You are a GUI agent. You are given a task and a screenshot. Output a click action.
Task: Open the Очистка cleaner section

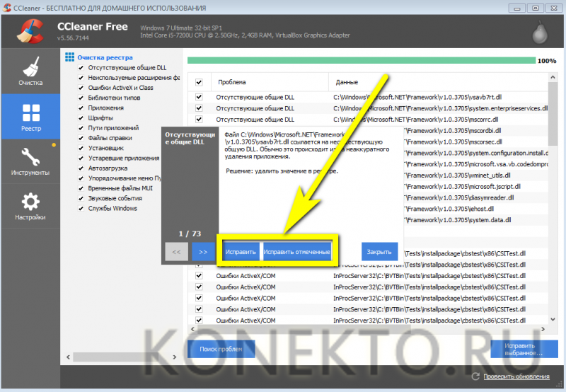click(x=30, y=71)
